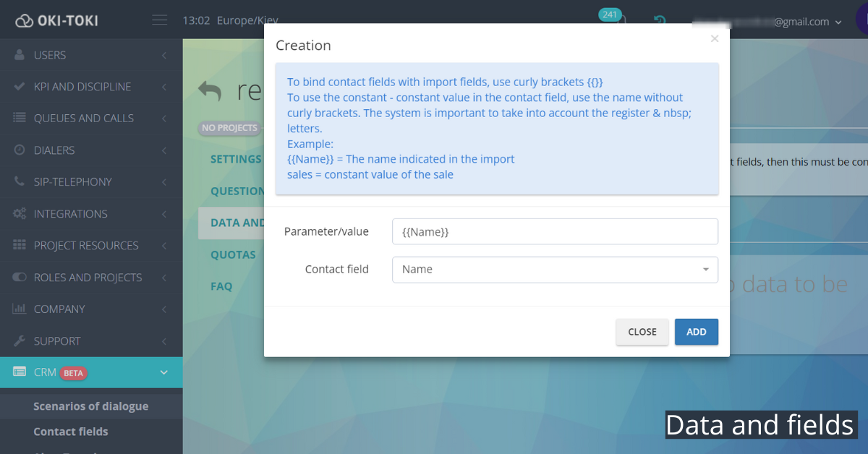Image resolution: width=868 pixels, height=454 pixels.
Task: Click the ADD button in the Creation dialog
Action: pyautogui.click(x=696, y=332)
